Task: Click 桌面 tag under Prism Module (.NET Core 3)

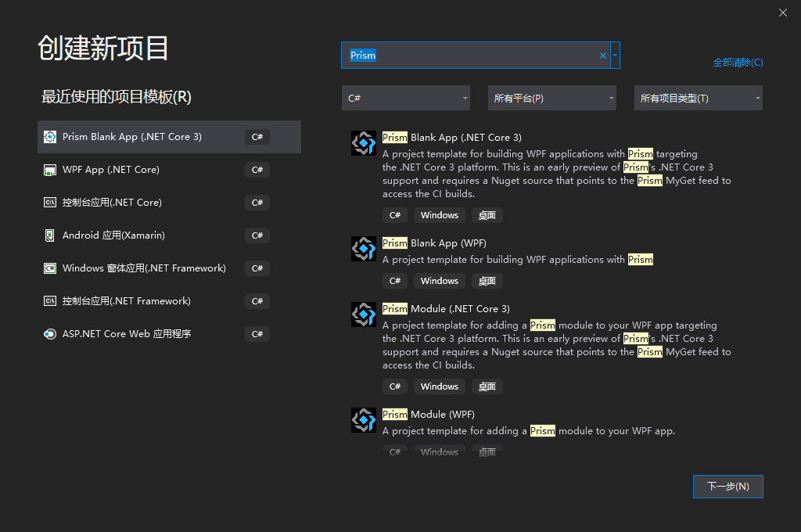Action: (487, 386)
